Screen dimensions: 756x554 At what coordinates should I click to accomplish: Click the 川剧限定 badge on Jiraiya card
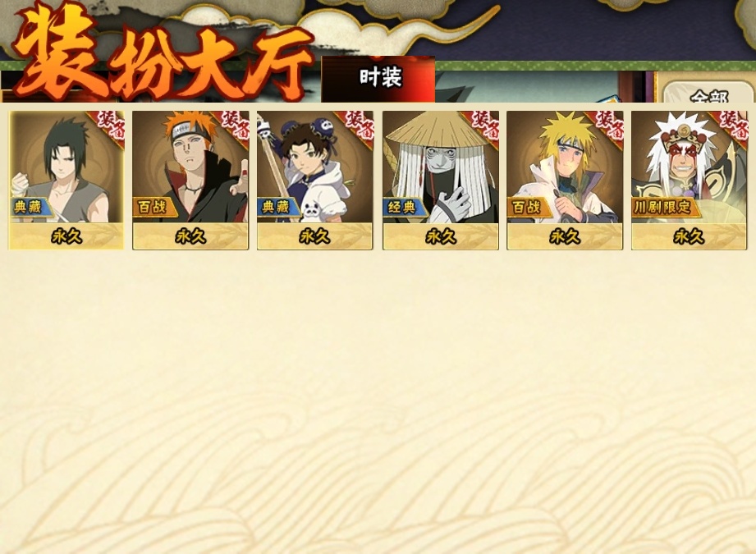tap(664, 208)
